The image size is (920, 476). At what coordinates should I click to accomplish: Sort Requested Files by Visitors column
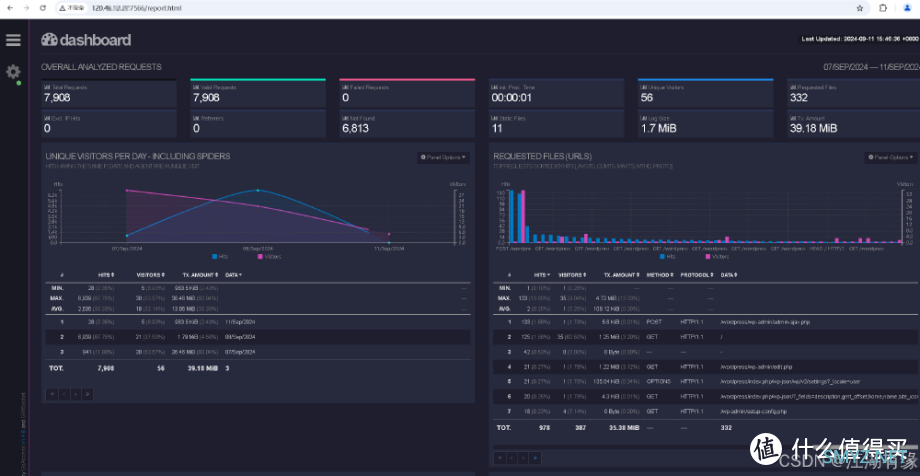572,275
